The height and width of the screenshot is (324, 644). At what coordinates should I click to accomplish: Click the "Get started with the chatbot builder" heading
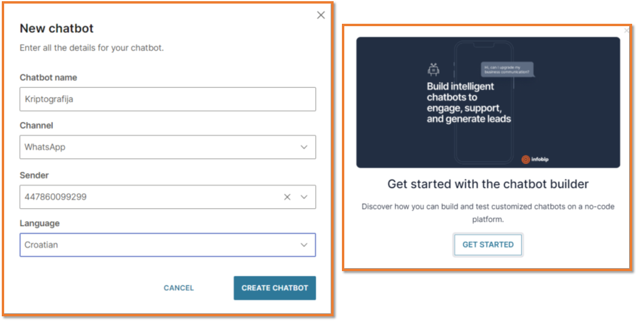(x=488, y=184)
